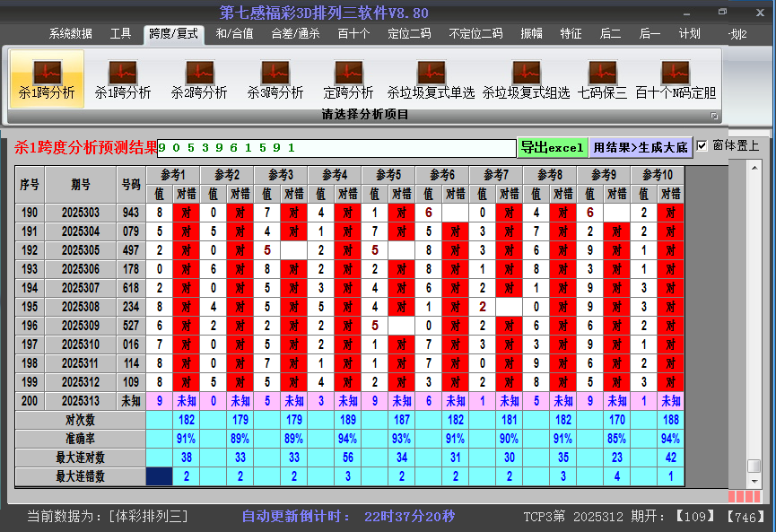Click the 导出excel export button
Viewport: 776px width, 532px height.
tap(553, 146)
